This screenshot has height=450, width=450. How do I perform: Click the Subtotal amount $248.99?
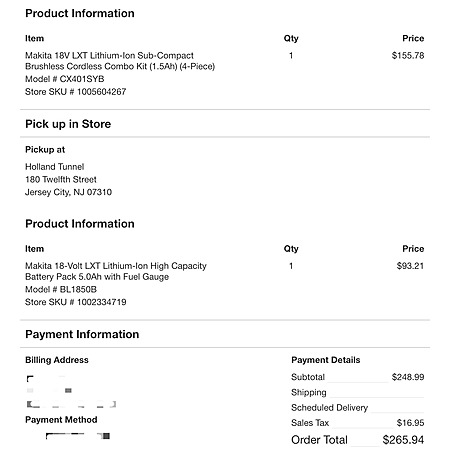pos(408,377)
